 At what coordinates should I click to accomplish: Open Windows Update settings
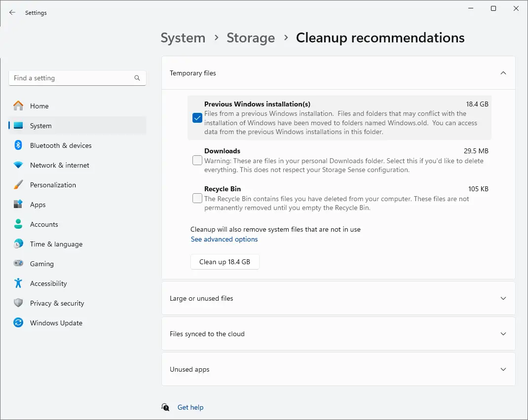point(77,323)
